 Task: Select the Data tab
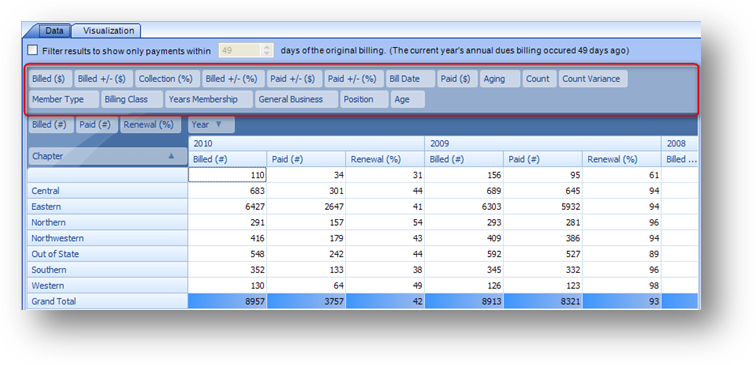click(54, 31)
